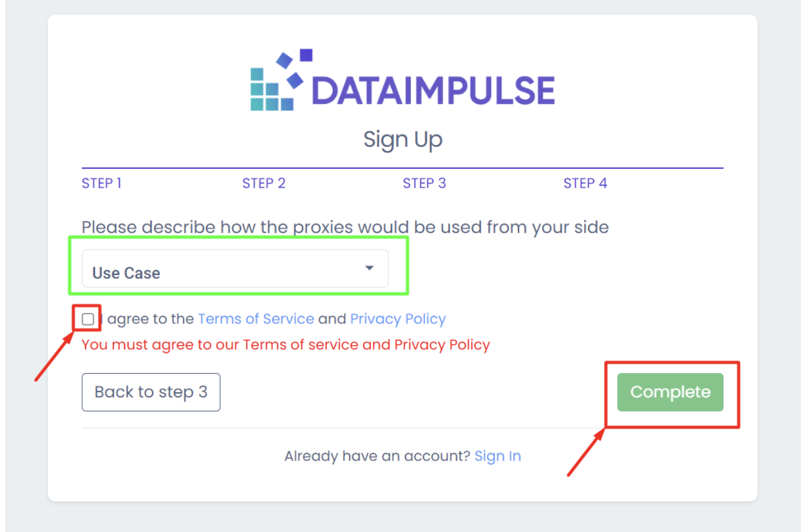
Task: Click the step progress bar line
Action: [402, 168]
